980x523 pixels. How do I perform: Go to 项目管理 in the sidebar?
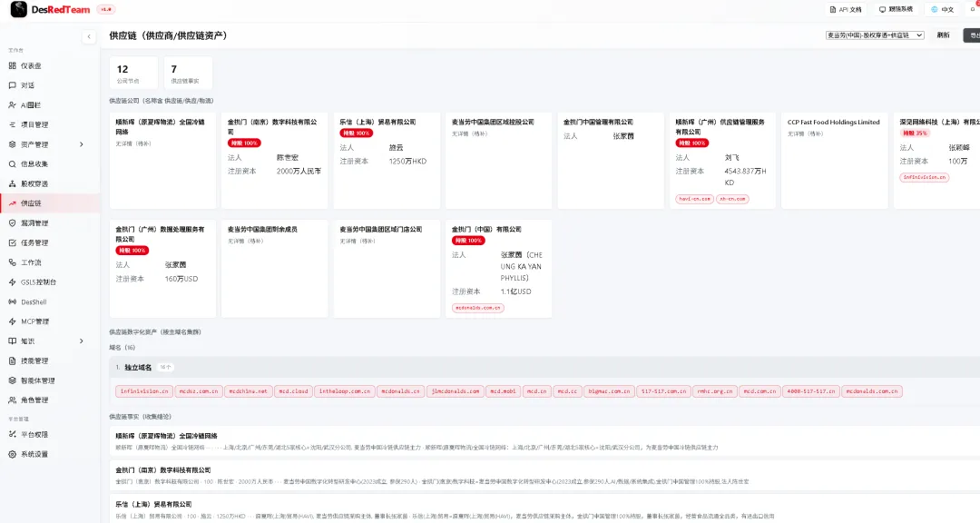(x=34, y=124)
